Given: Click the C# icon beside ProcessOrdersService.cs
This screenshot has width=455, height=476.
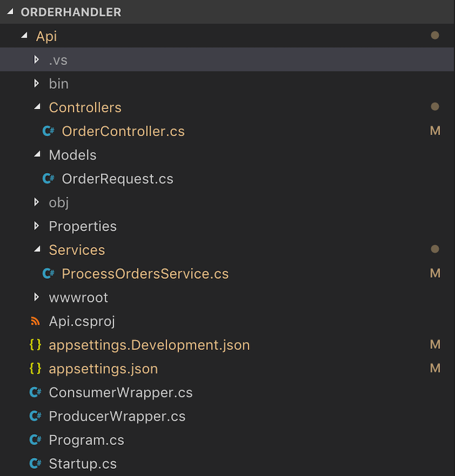Looking at the screenshot, I should tap(49, 273).
